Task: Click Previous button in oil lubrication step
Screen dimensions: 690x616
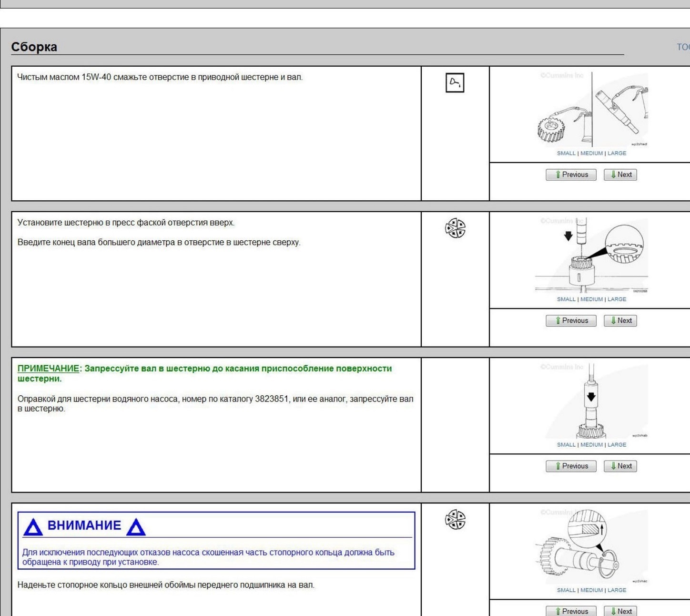Action: (571, 175)
